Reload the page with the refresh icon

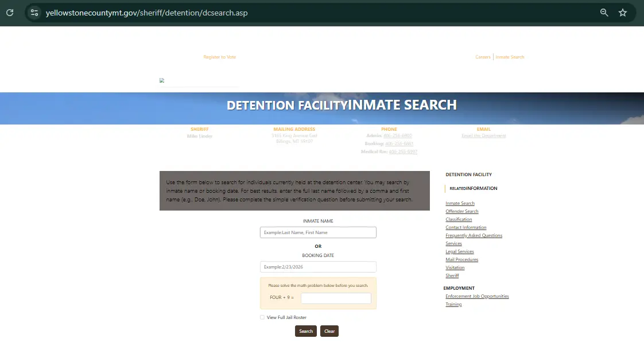pos(10,12)
